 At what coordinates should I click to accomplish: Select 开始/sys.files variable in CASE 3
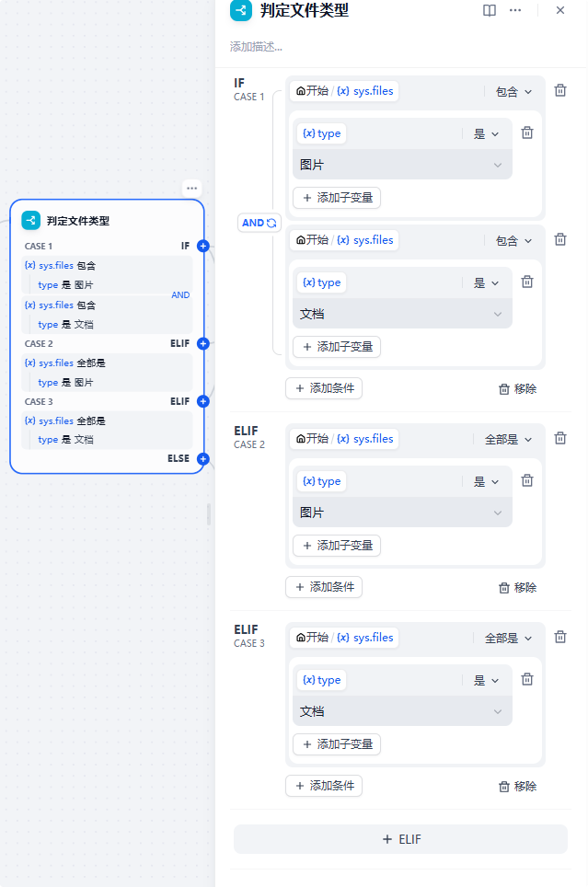coord(345,638)
